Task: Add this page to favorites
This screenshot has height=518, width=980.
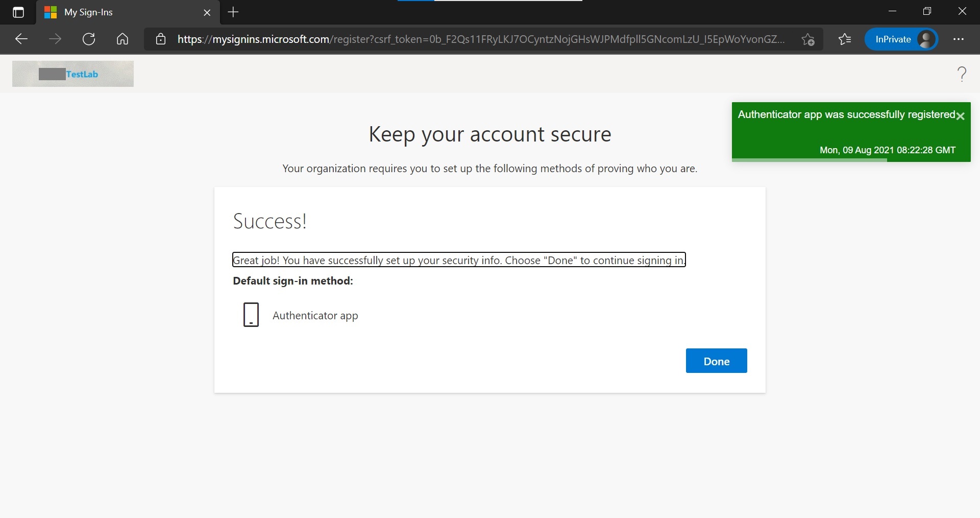Action: pos(808,39)
